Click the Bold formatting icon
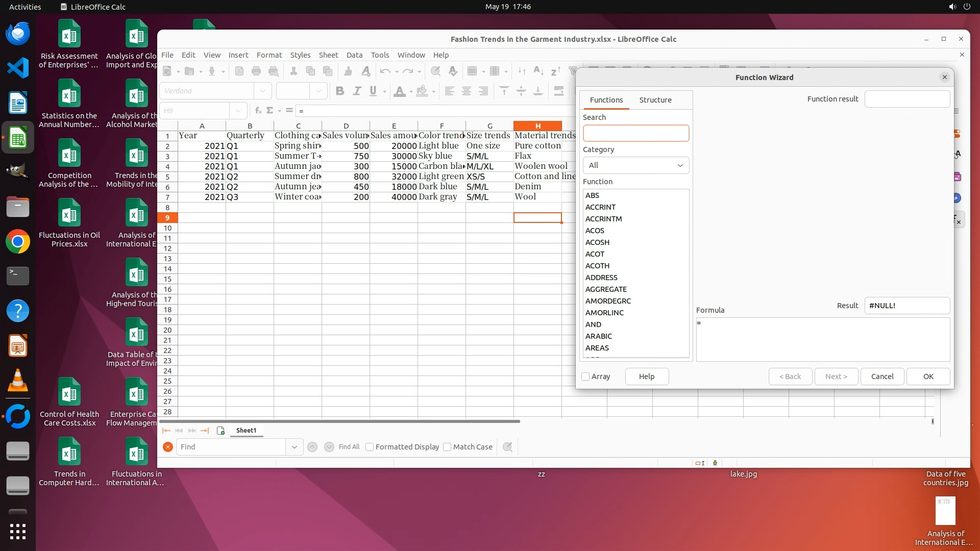 pos(340,91)
